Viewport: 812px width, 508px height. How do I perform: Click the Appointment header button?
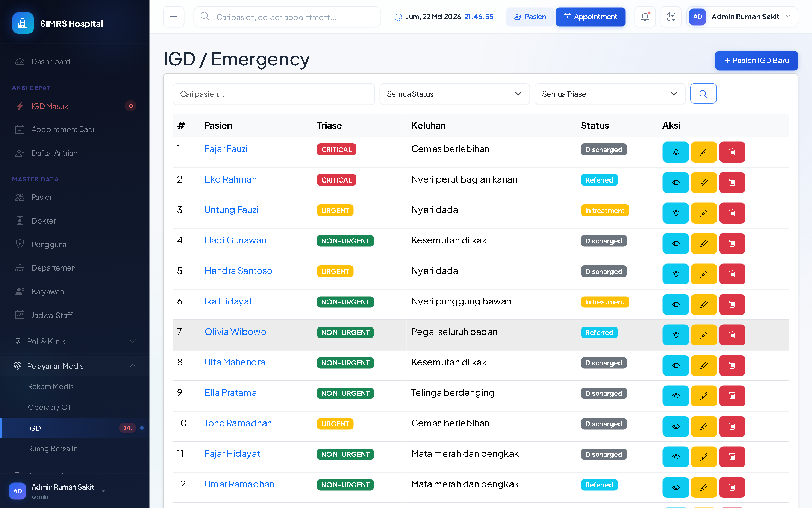tap(590, 17)
